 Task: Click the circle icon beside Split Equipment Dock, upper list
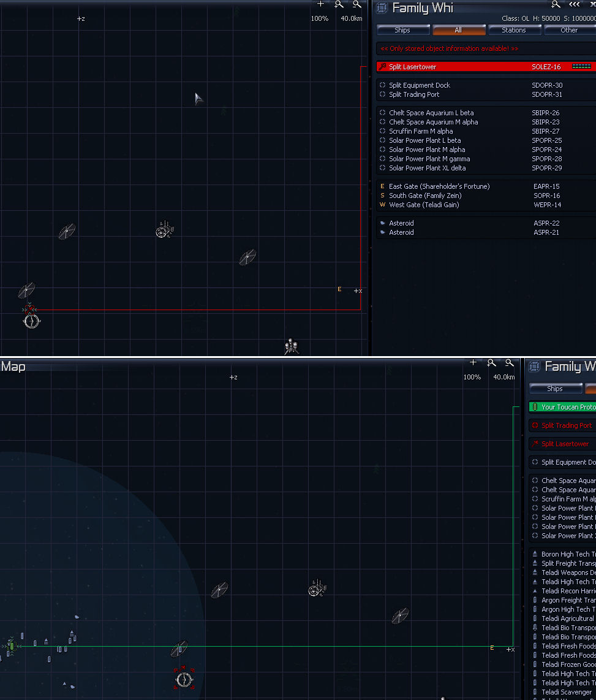tap(382, 85)
